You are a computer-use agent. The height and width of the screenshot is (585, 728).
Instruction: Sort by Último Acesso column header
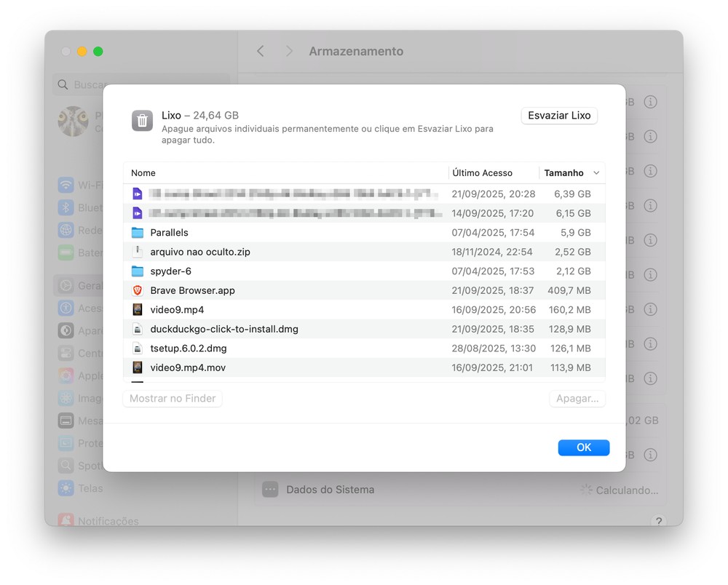[x=483, y=173]
